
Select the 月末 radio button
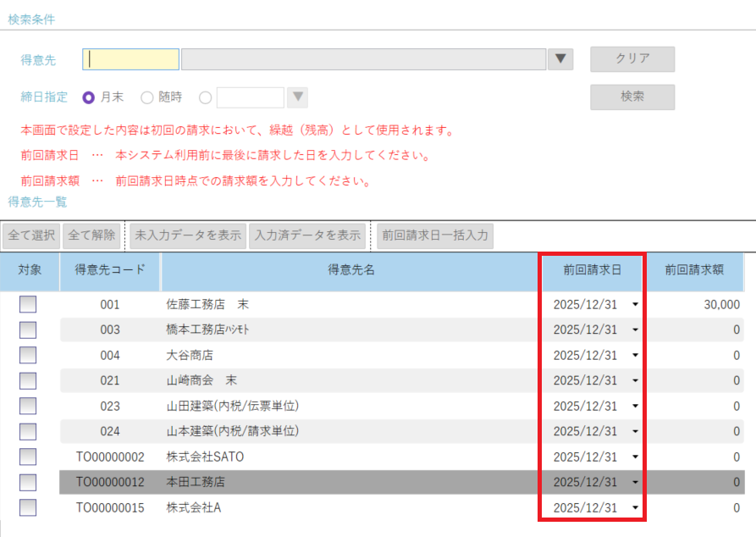[x=89, y=97]
